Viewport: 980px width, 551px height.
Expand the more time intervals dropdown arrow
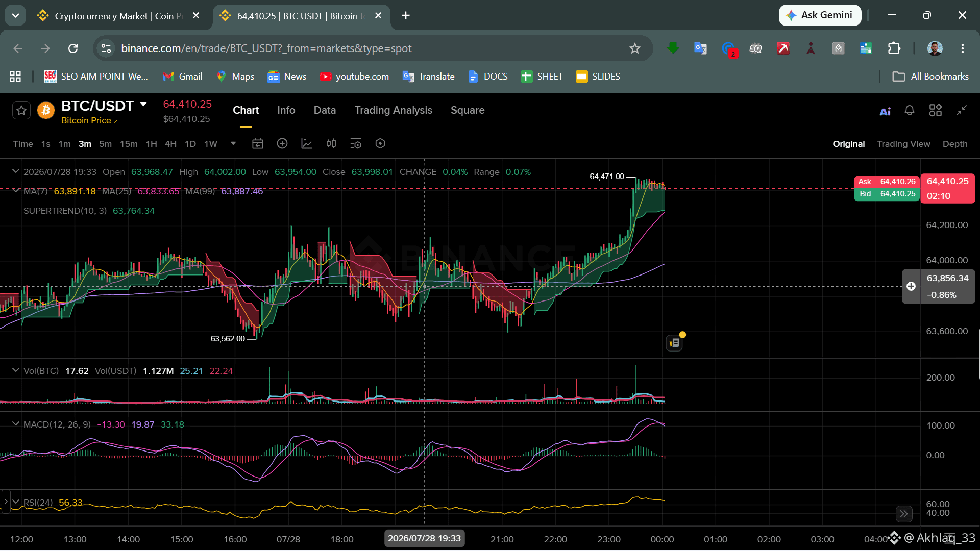(233, 144)
